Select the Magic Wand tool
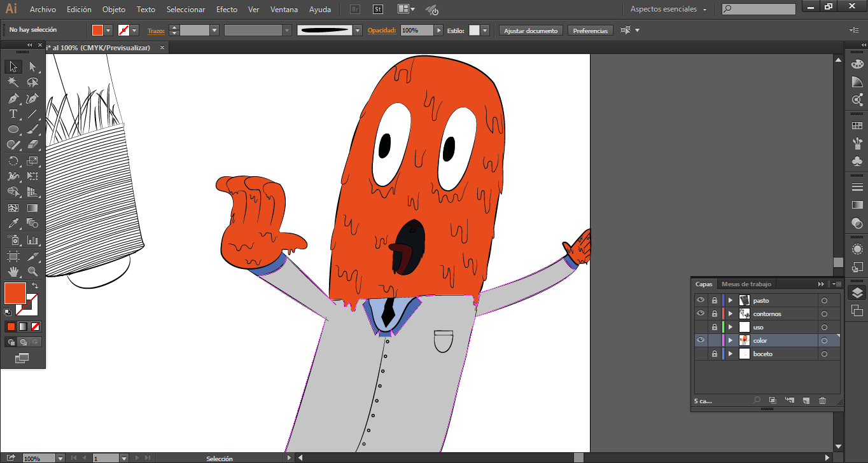This screenshot has width=868, height=463. click(x=13, y=83)
